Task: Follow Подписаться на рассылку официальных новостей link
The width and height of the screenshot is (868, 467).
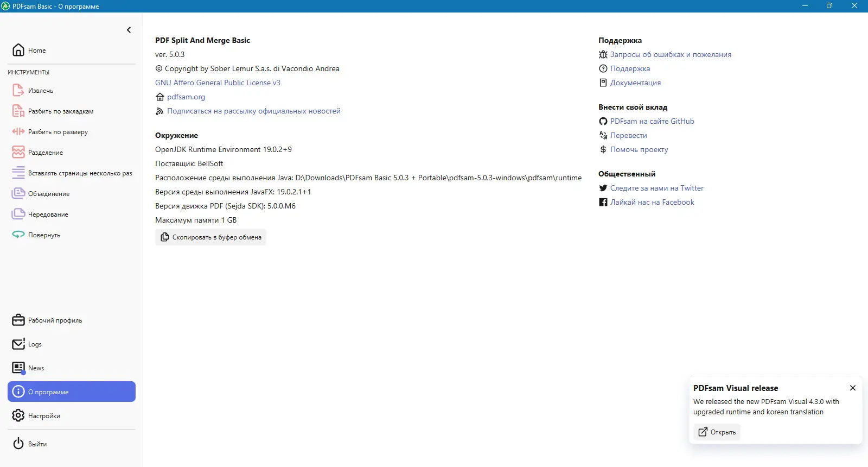Action: (x=254, y=111)
